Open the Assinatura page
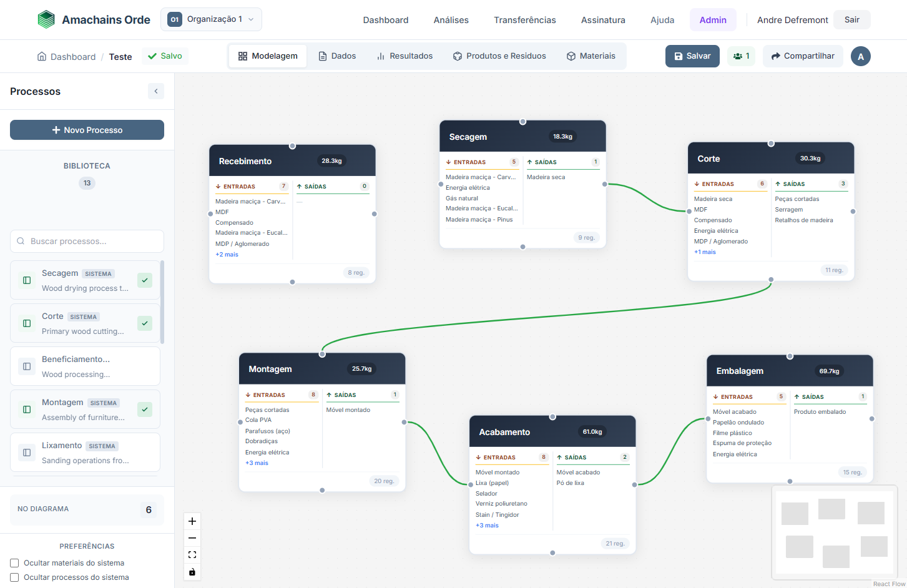 pos(603,20)
